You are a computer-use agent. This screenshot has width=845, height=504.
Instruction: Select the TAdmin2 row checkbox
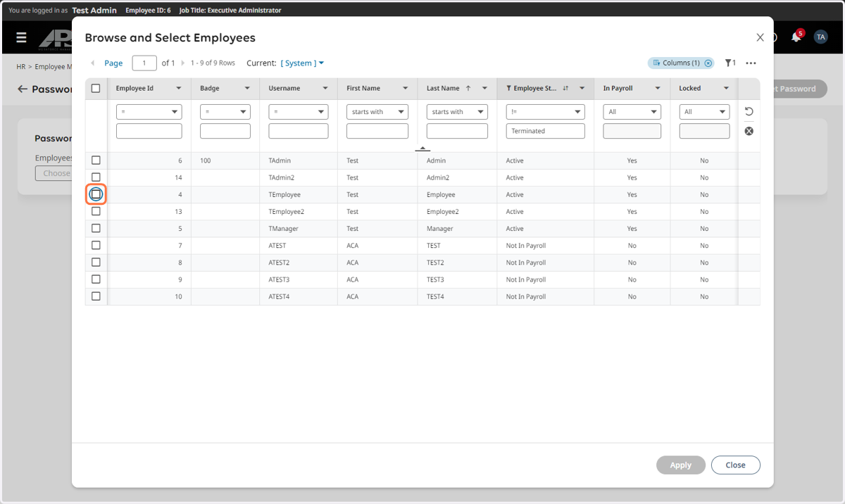tap(96, 177)
